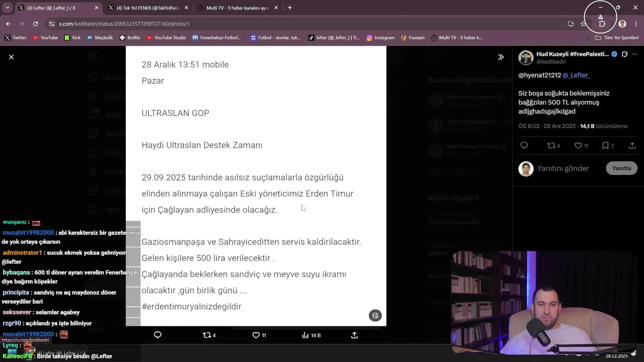The width and height of the screenshot is (644, 362).
Task: Close the Multi TV browser tab
Action: click(276, 8)
